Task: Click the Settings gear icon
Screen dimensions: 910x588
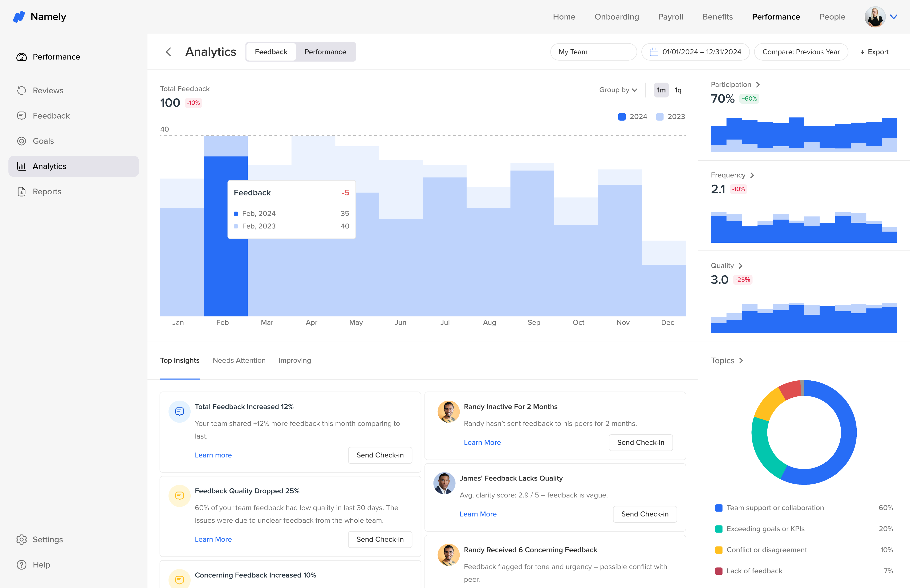Action: (21, 540)
